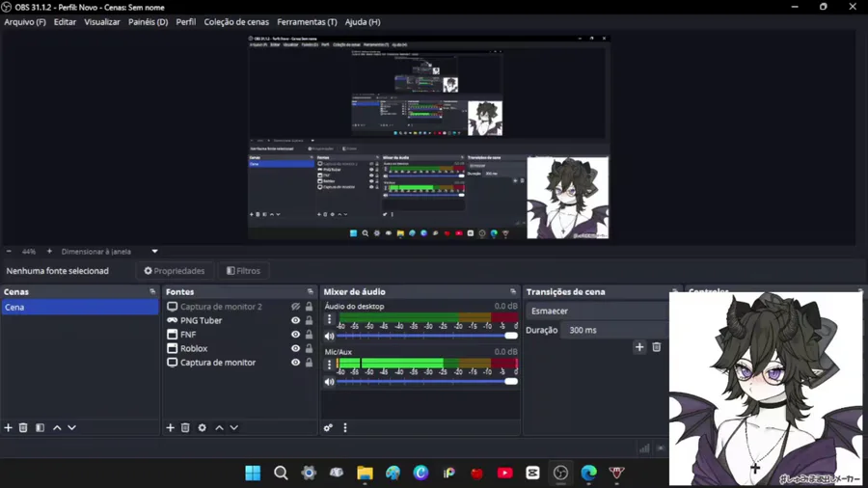This screenshot has height=488, width=868.
Task: Click the Duração 300 ms field
Action: [614, 330]
